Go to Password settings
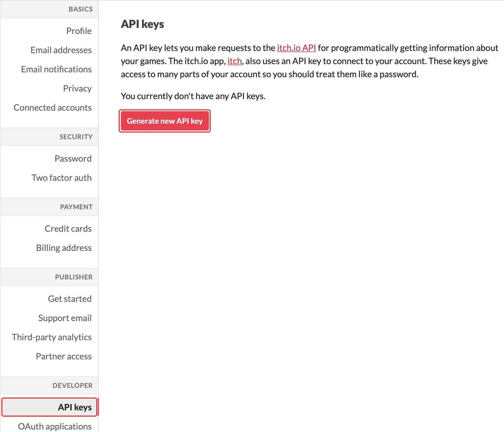The height and width of the screenshot is (432, 504). [73, 158]
